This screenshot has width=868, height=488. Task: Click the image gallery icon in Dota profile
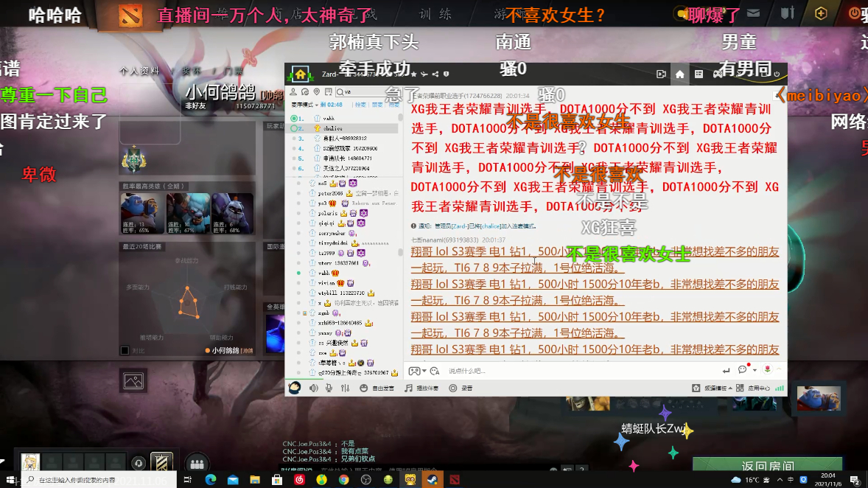133,381
